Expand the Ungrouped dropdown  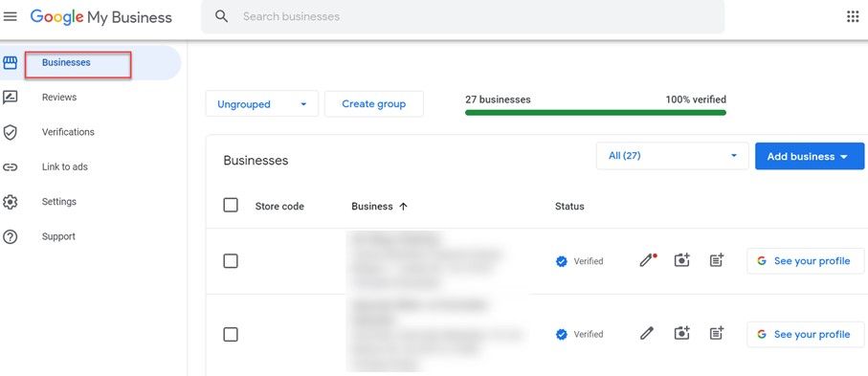262,104
